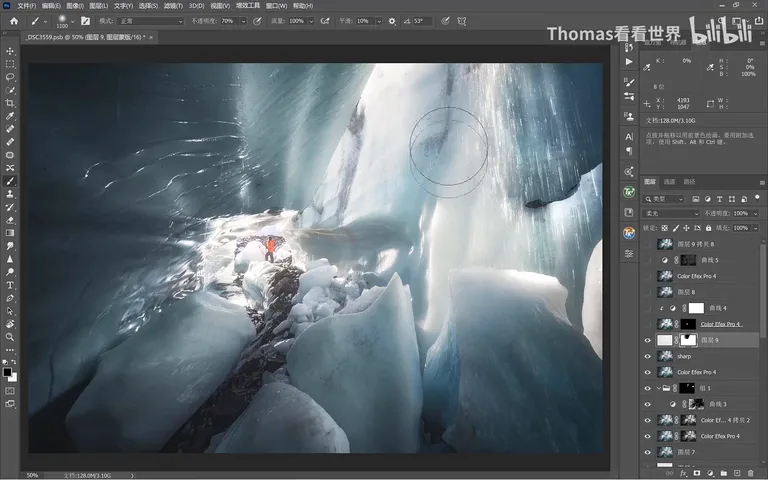Image resolution: width=768 pixels, height=480 pixels.
Task: Open the green TK panel icon
Action: click(629, 192)
